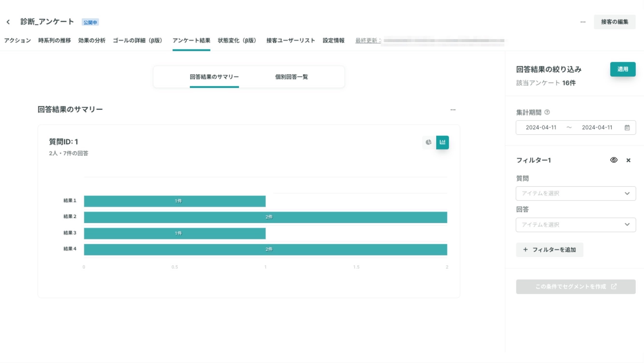Click the start date 2024-04-11 field
The height and width of the screenshot is (363, 644).
541,128
